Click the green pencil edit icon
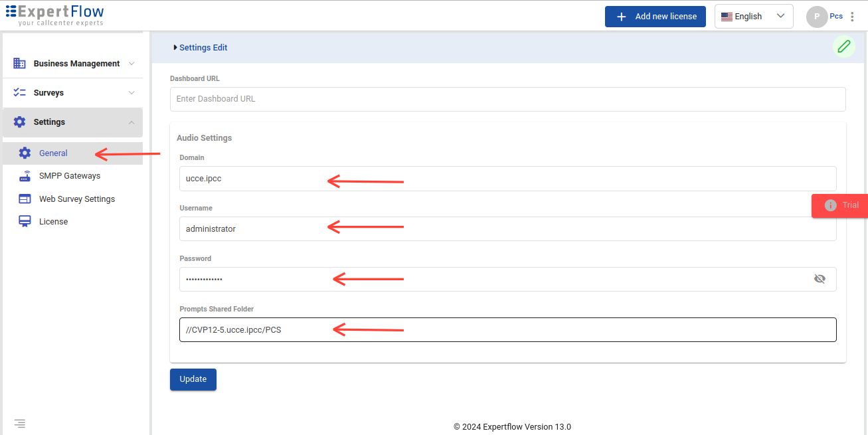Viewport: 868px width, 435px height. [843, 46]
